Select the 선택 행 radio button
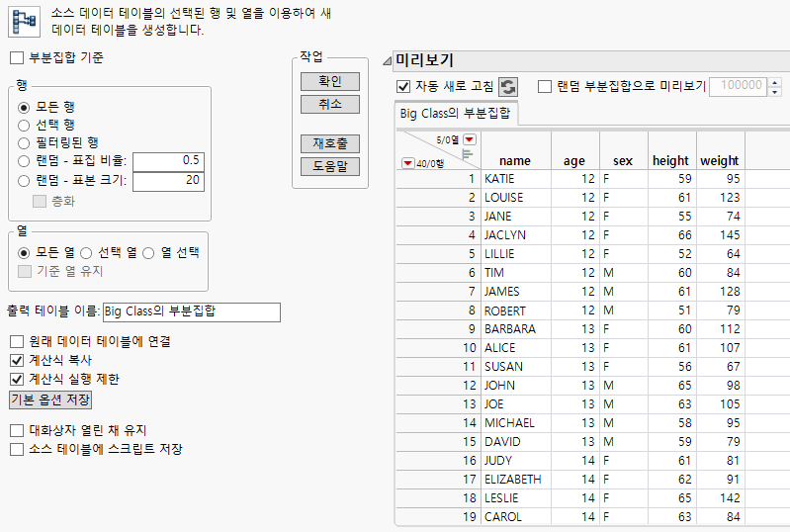Viewport: 790px width, 532px height. point(24,125)
